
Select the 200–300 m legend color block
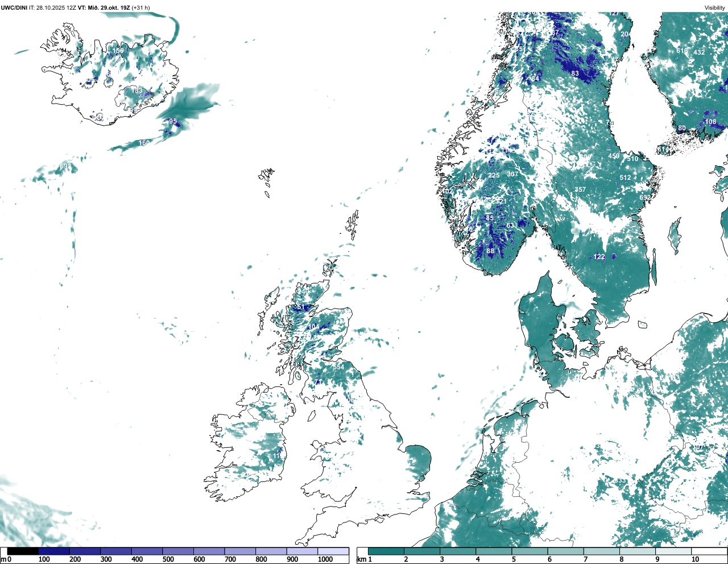[x=85, y=551]
